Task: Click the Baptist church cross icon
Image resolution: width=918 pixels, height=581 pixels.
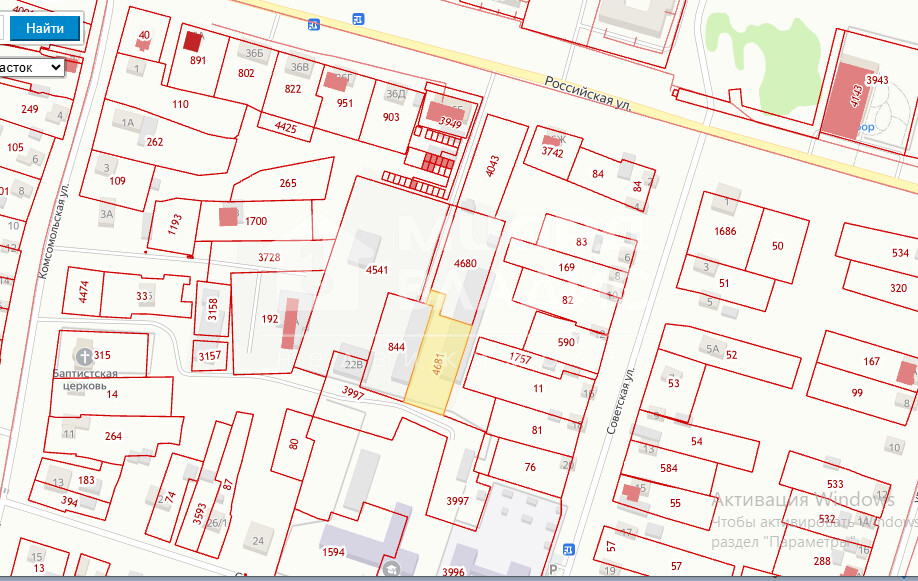Action: [86, 356]
